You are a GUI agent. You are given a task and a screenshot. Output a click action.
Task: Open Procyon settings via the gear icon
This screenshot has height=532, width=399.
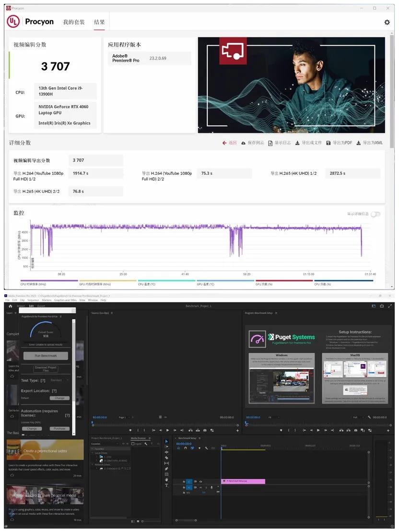(x=387, y=22)
